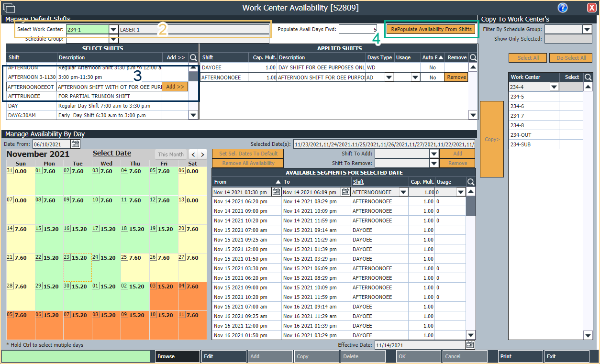Screen dimensions: 600x364
Task: Click the calendar icon in the Nov 14 From cell
Action: click(276, 191)
